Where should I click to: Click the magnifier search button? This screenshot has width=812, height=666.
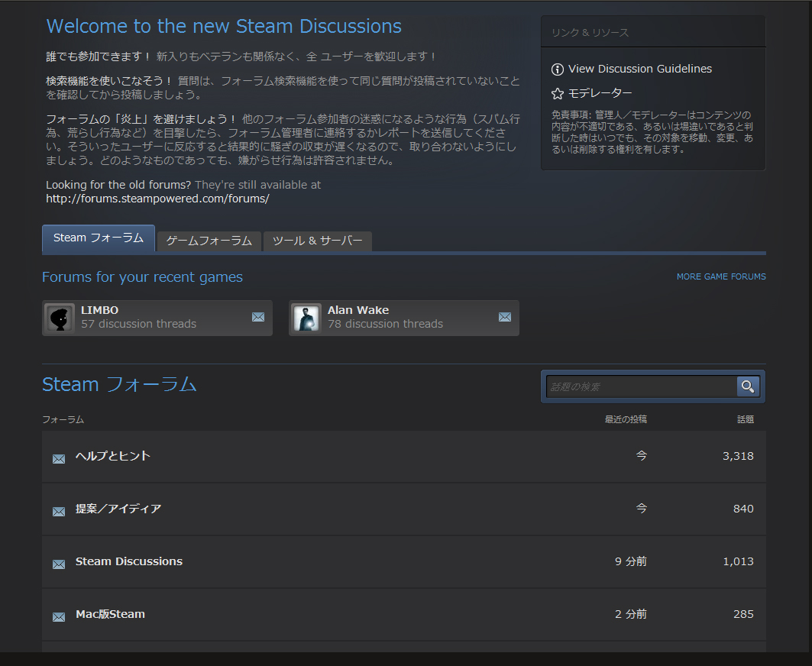coord(748,386)
